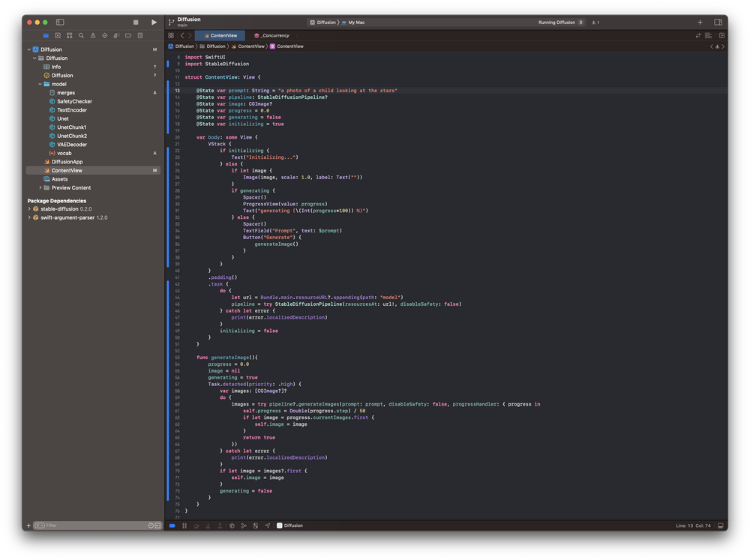Select the ContentView editor tab

coord(220,35)
